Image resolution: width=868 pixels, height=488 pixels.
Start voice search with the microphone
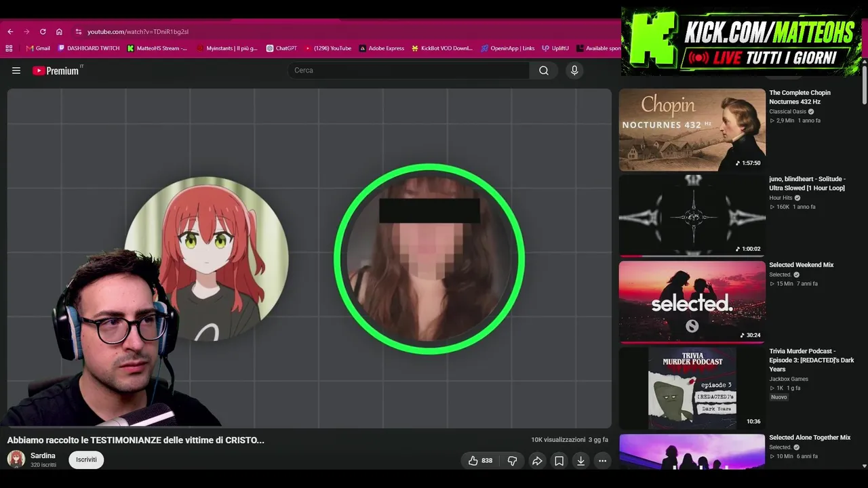(x=574, y=70)
